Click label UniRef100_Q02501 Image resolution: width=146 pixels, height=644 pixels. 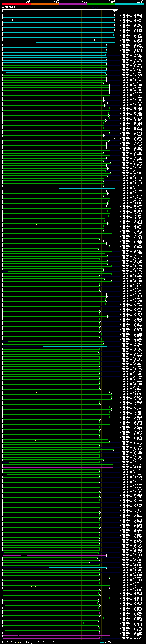(x=131, y=65)
